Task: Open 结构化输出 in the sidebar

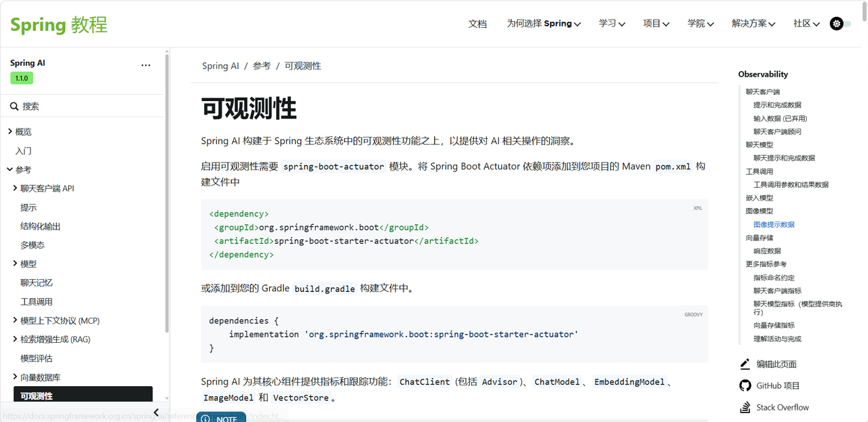Action: tap(41, 226)
